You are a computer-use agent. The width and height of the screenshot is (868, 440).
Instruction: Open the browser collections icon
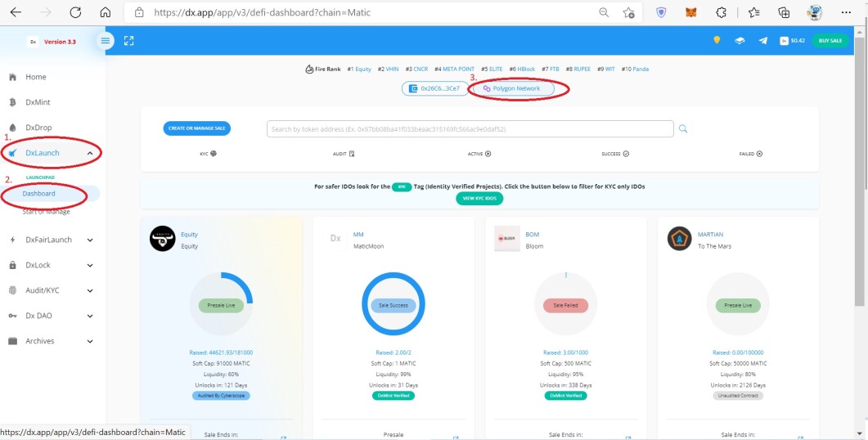coord(783,12)
